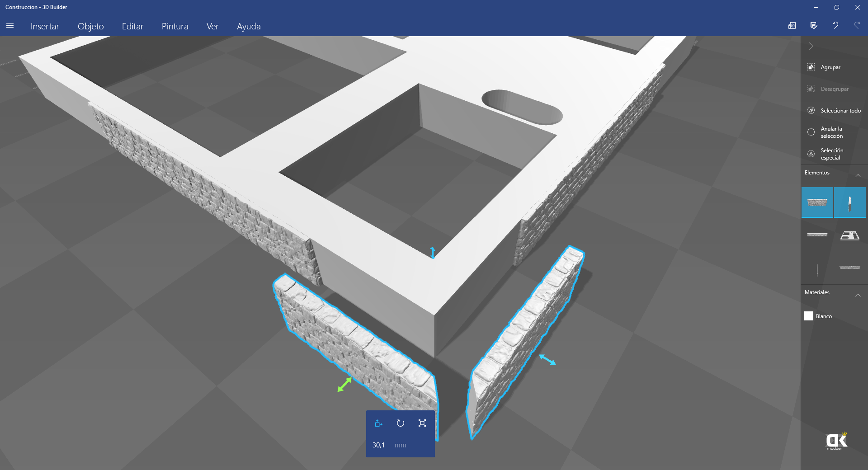Select the upright wall element thumbnail
Image resolution: width=868 pixels, height=470 pixels.
point(850,202)
